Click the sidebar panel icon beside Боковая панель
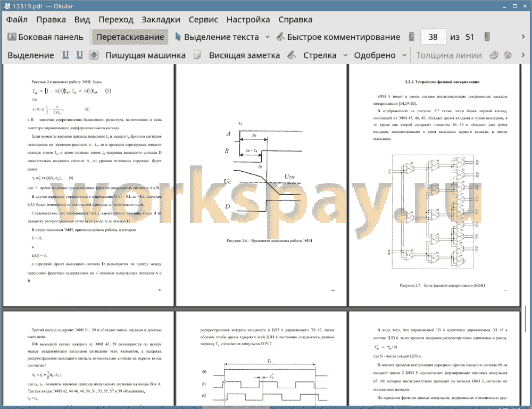The image size is (532, 409). (12, 37)
